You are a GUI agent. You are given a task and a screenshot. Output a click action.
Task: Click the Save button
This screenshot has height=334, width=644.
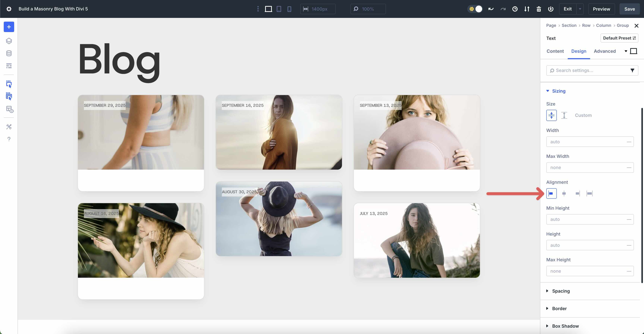click(x=629, y=9)
